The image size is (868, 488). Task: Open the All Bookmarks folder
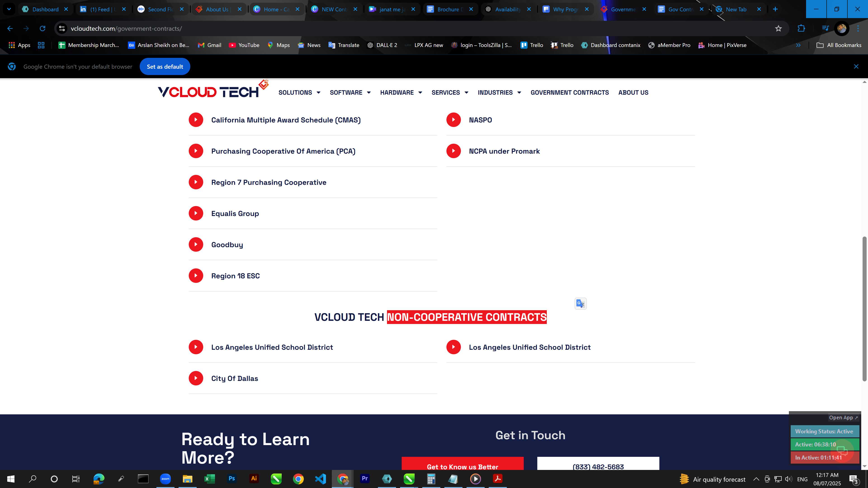click(839, 45)
